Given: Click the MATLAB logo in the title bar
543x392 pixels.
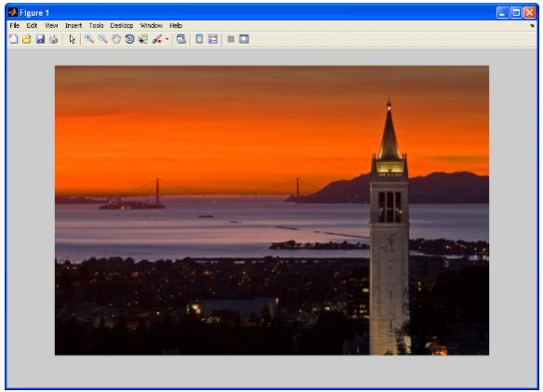Looking at the screenshot, I should [13, 13].
